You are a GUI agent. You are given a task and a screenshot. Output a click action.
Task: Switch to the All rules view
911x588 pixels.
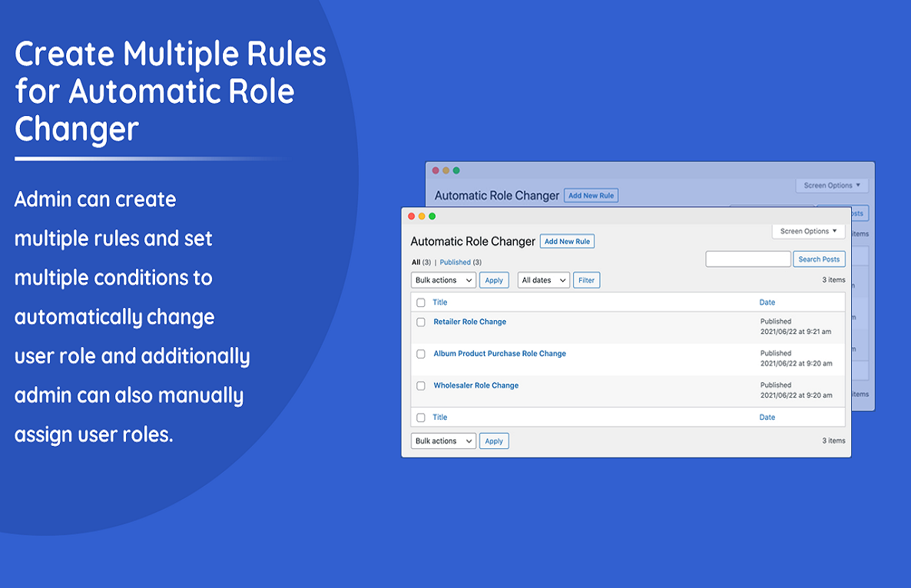pyautogui.click(x=416, y=262)
